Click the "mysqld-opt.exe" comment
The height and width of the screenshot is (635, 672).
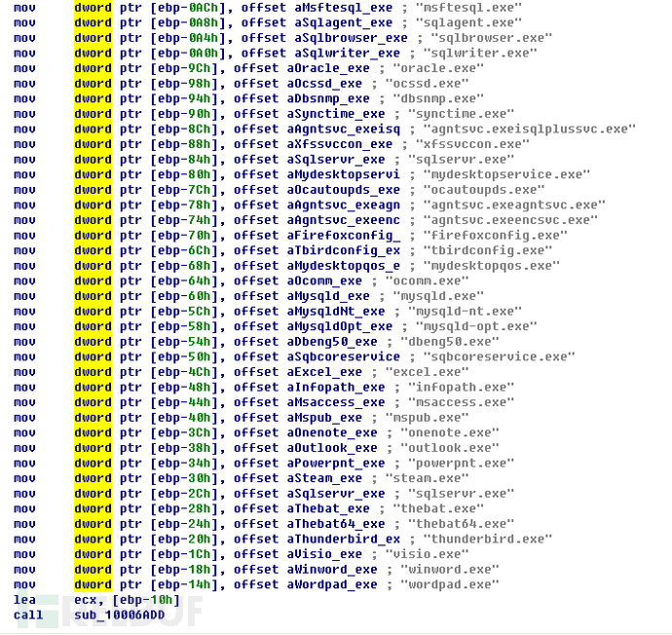pos(476,327)
